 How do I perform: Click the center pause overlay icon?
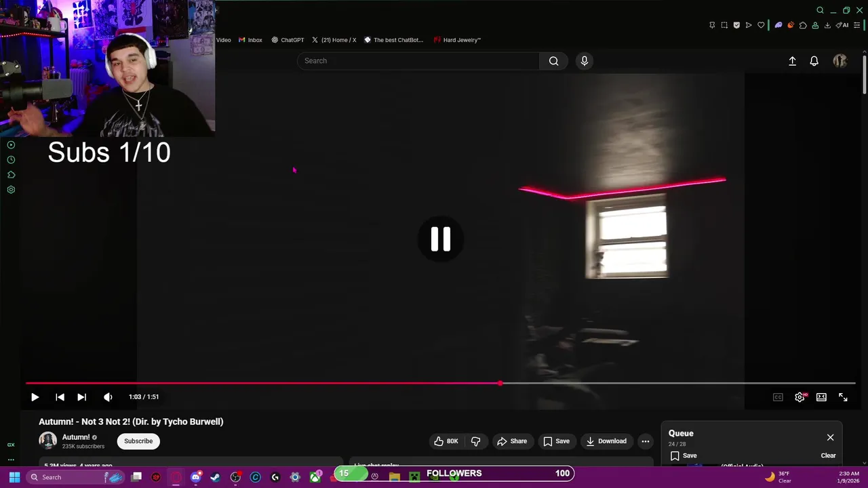441,239
